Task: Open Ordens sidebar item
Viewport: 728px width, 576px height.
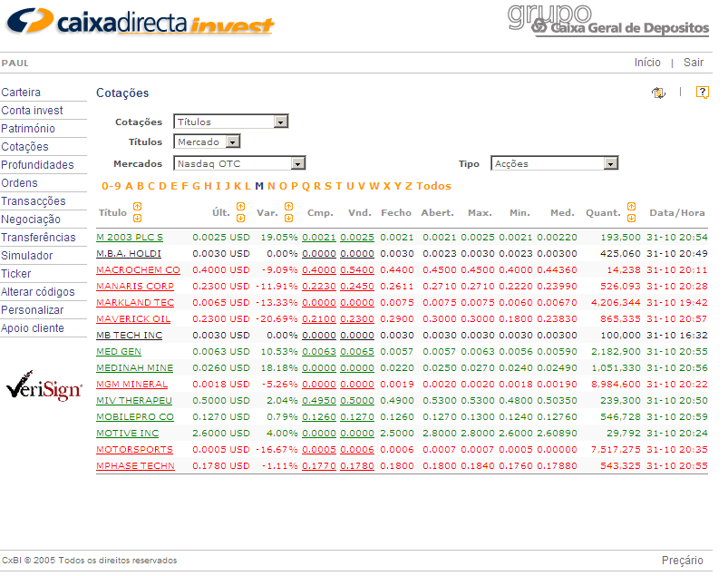Action: [20, 183]
